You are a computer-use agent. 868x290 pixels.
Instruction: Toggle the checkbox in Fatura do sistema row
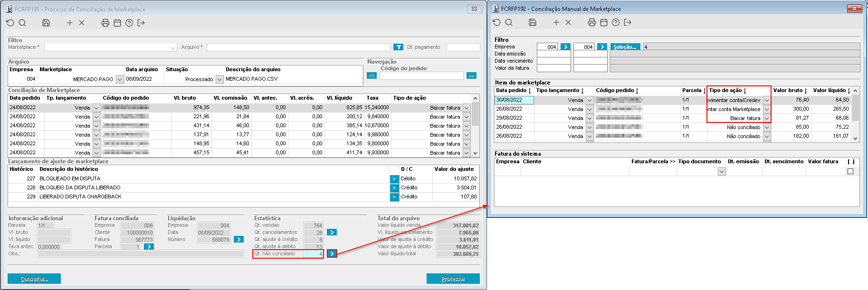click(x=850, y=171)
